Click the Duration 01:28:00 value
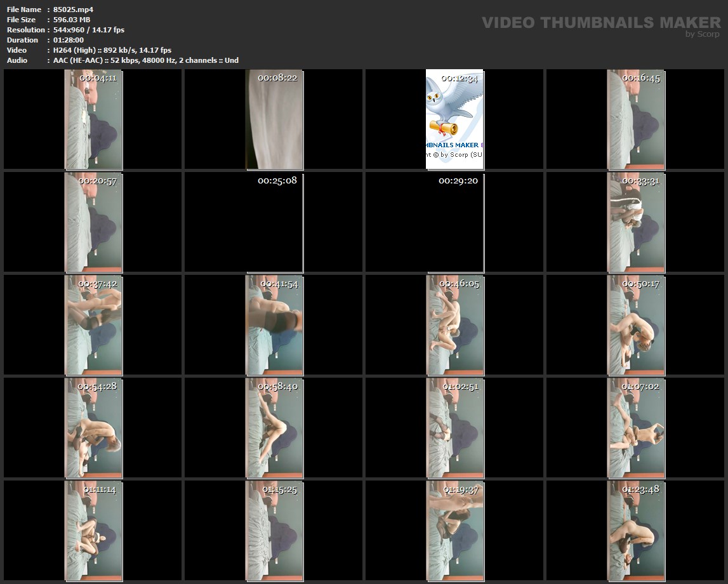Screen dimensions: 728x584 point(68,40)
